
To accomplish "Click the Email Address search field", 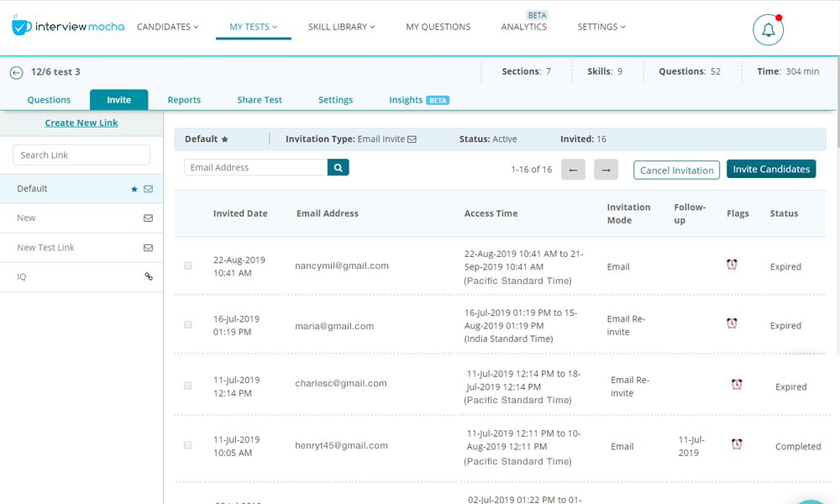I will [x=255, y=168].
